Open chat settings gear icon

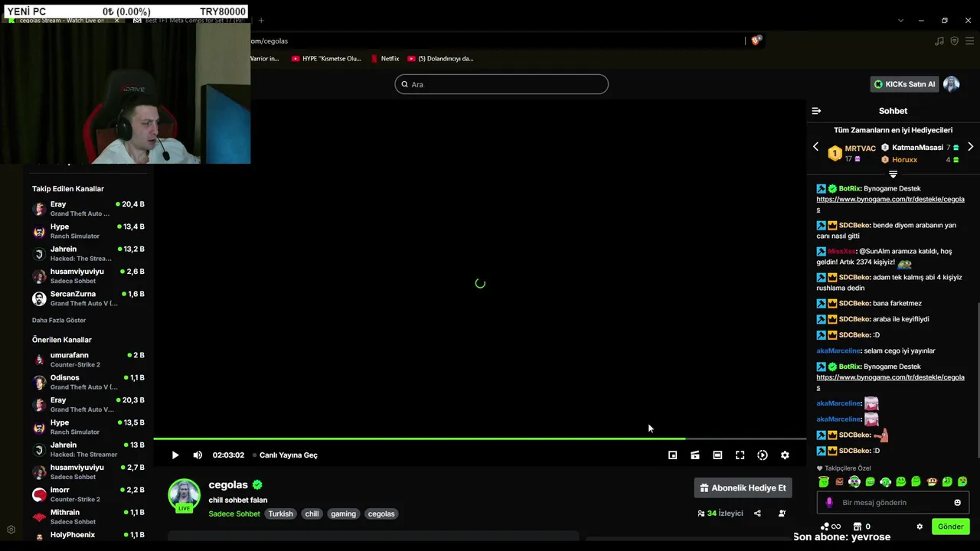[x=920, y=527]
